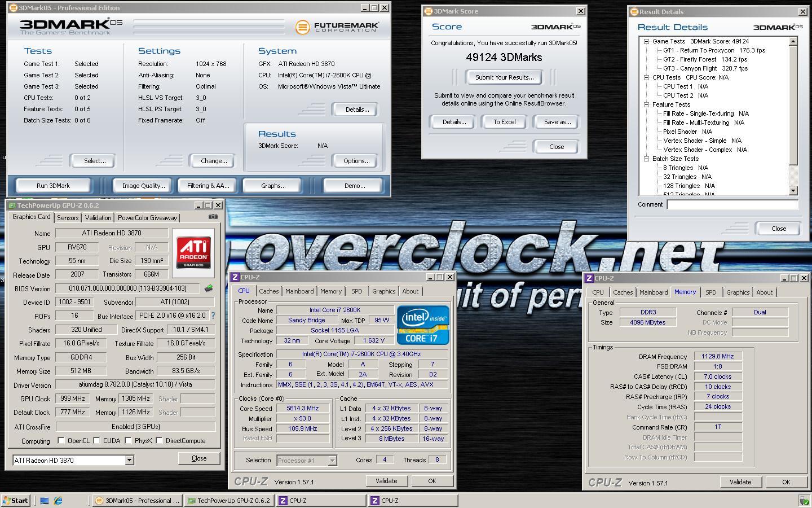Click the Graphs button in 3DMark05
Viewport: 812px width, 508px height.
(x=273, y=186)
